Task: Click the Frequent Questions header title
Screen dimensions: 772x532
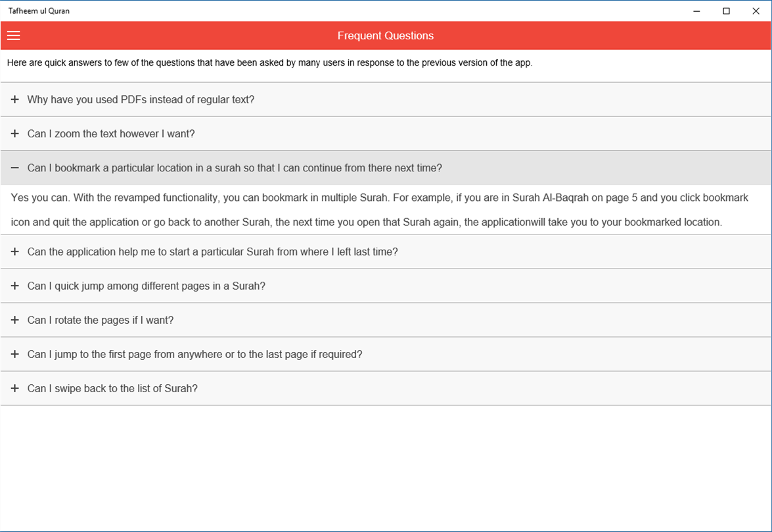Action: (x=386, y=35)
